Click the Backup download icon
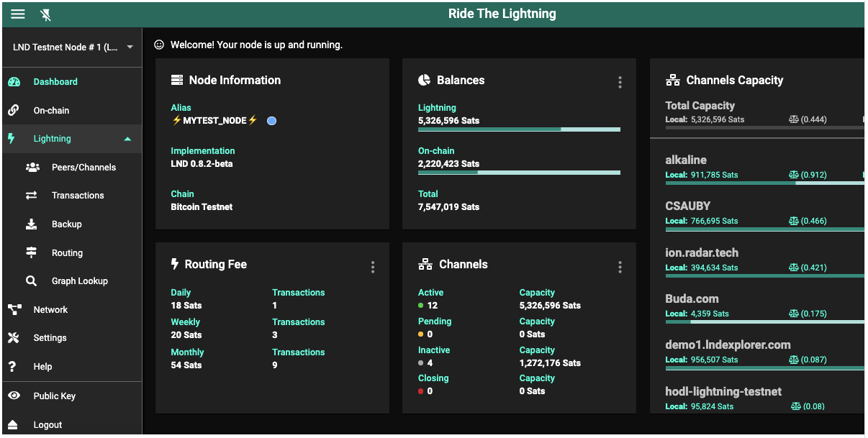This screenshot has width=868, height=438. click(x=32, y=224)
